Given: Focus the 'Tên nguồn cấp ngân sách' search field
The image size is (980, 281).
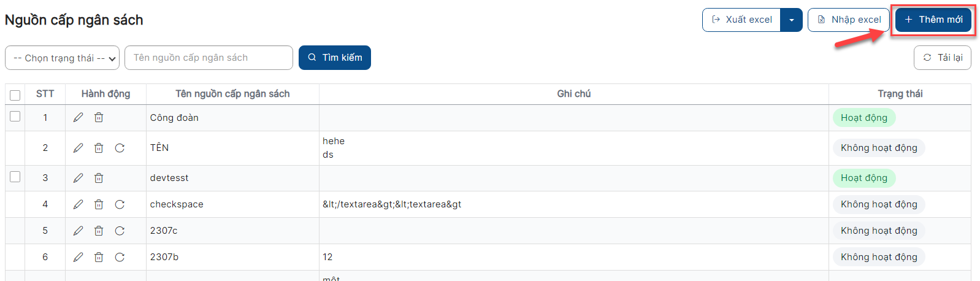Looking at the screenshot, I should click(209, 58).
